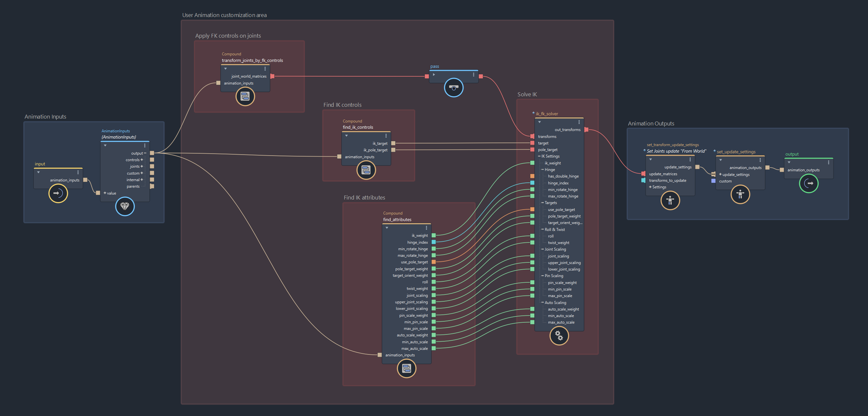Viewport: 868px width, 416px height.
Task: Open the find_ik_controls node options menu
Action: click(x=386, y=136)
